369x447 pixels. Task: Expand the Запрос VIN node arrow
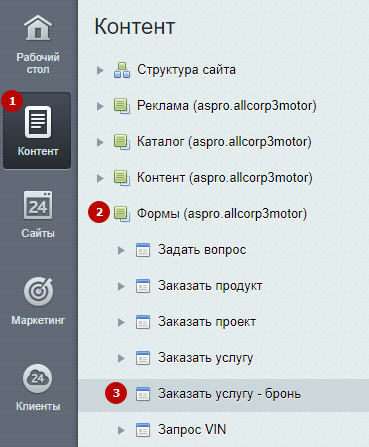click(x=121, y=430)
